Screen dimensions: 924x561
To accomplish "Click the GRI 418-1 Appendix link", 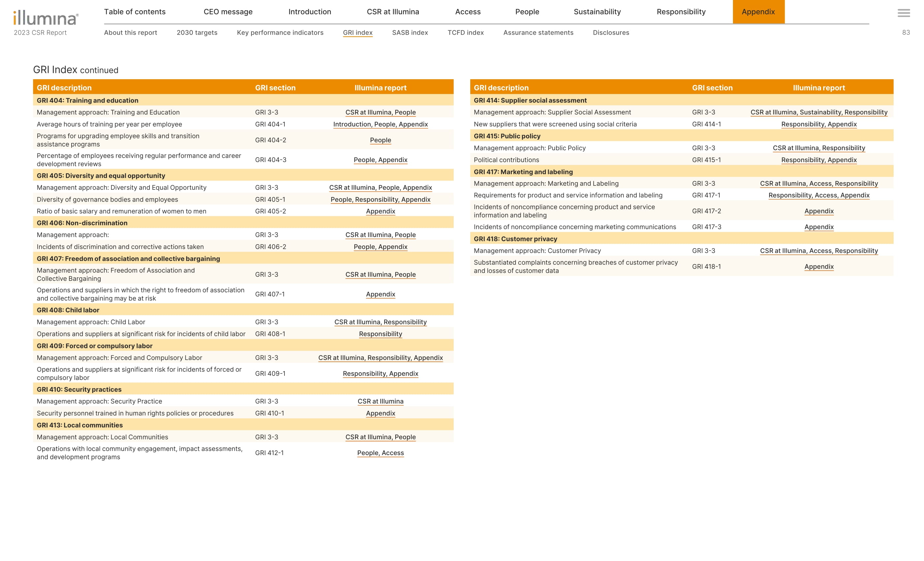I will (819, 267).
